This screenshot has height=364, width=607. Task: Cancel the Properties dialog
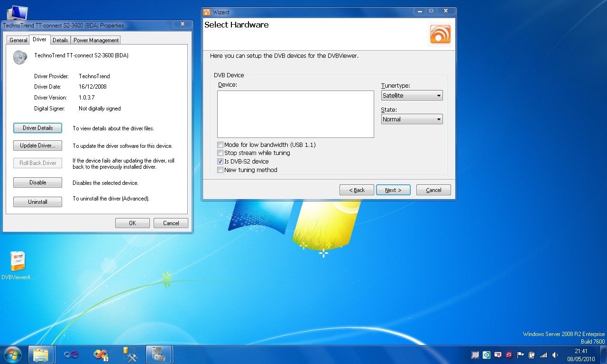coord(171,223)
